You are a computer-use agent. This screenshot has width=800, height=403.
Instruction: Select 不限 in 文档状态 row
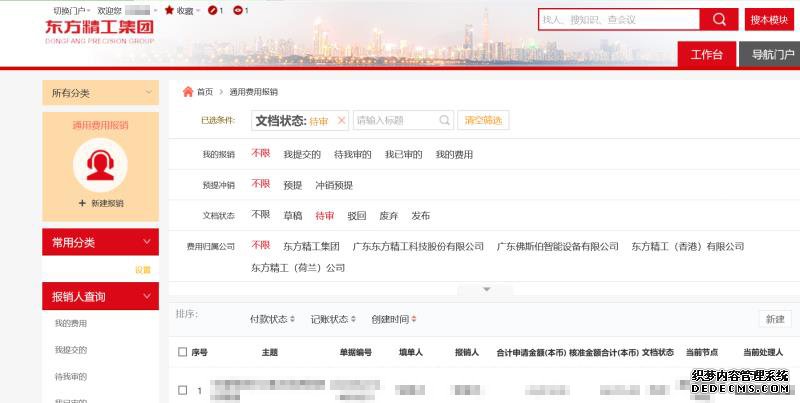[261, 215]
